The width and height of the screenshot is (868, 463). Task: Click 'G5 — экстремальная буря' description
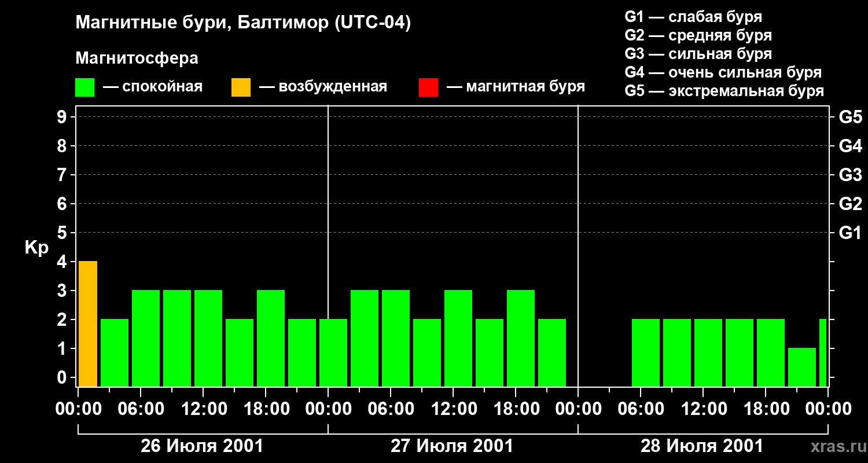tap(724, 91)
